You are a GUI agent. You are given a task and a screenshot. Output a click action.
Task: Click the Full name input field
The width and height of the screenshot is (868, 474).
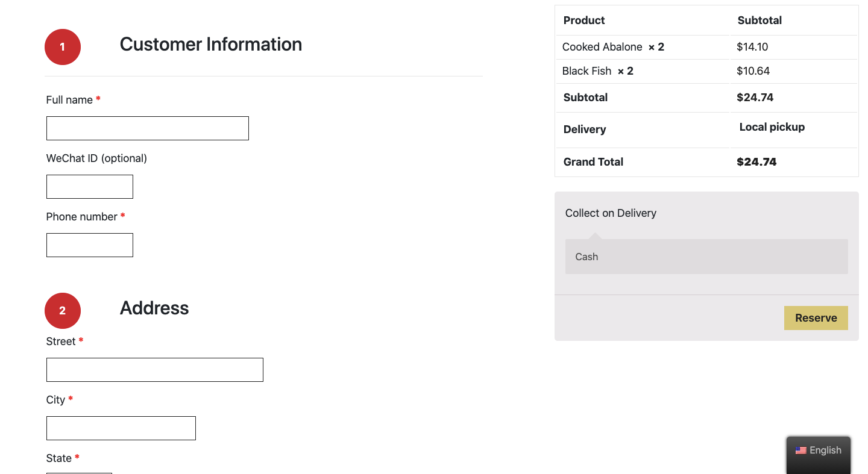pyautogui.click(x=148, y=128)
